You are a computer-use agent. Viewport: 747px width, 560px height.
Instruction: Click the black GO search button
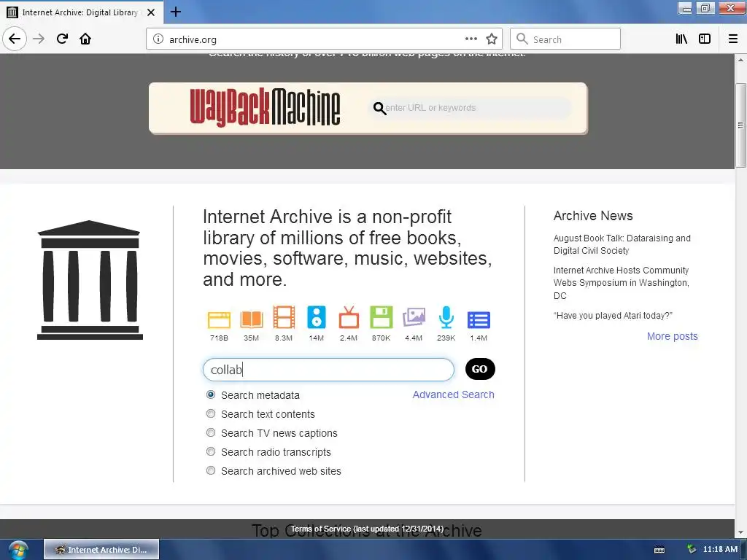[480, 369]
